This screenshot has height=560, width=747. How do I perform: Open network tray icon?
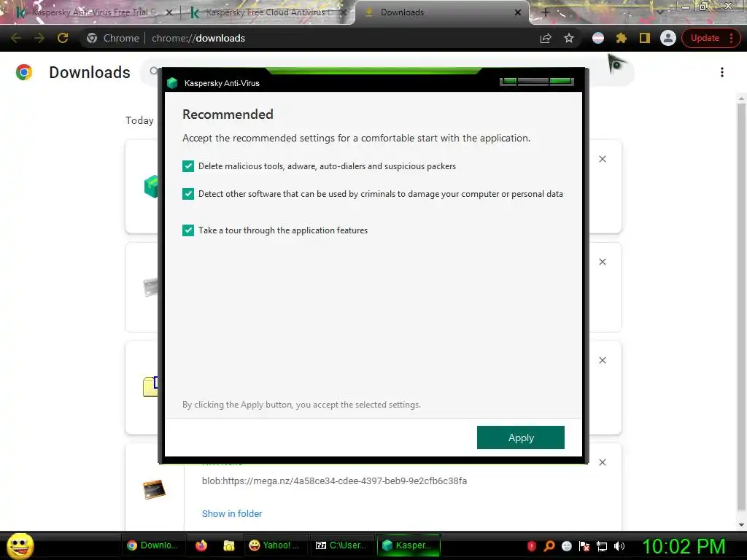pos(602,546)
